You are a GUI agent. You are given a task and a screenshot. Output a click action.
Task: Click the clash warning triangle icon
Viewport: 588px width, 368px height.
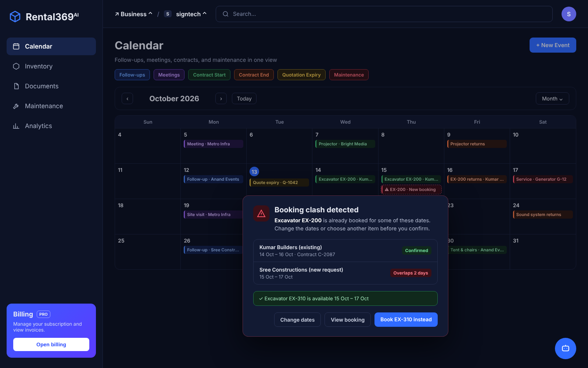[x=261, y=213]
